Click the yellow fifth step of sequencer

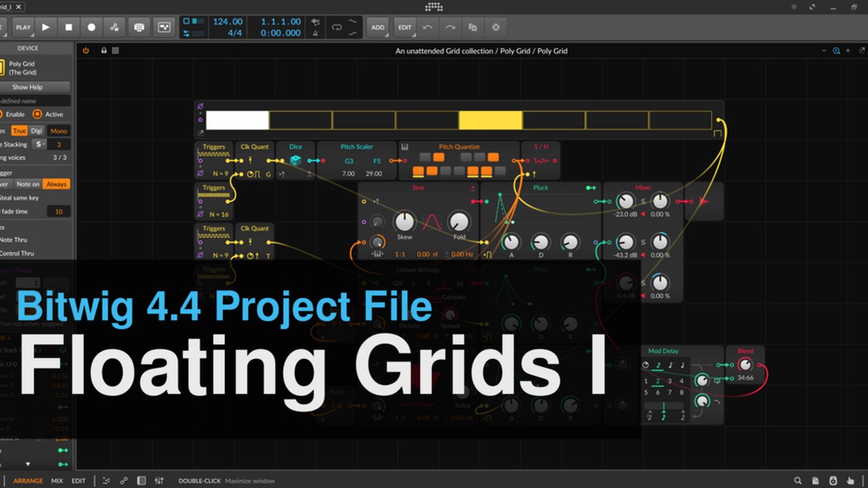[x=490, y=120]
